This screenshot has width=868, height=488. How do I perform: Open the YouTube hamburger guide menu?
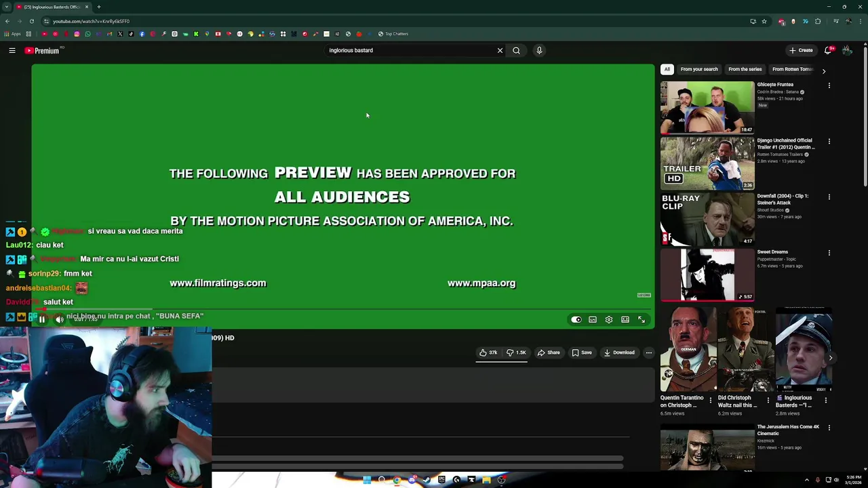coord(12,50)
